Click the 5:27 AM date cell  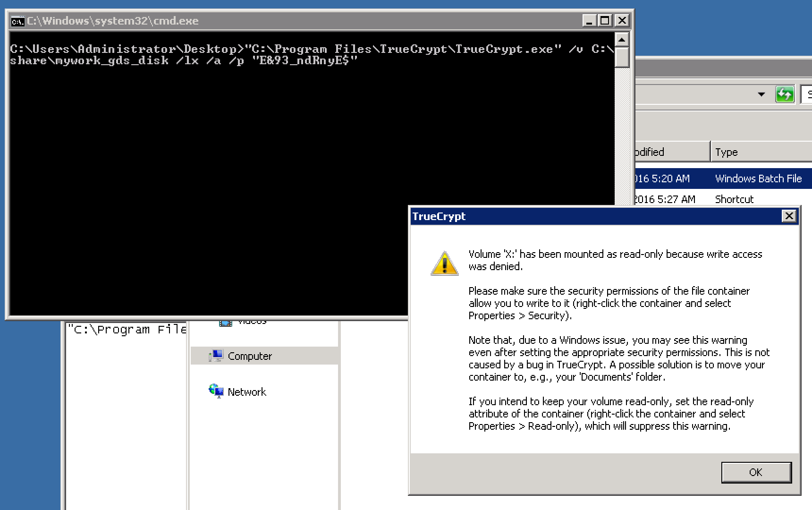coord(664,199)
